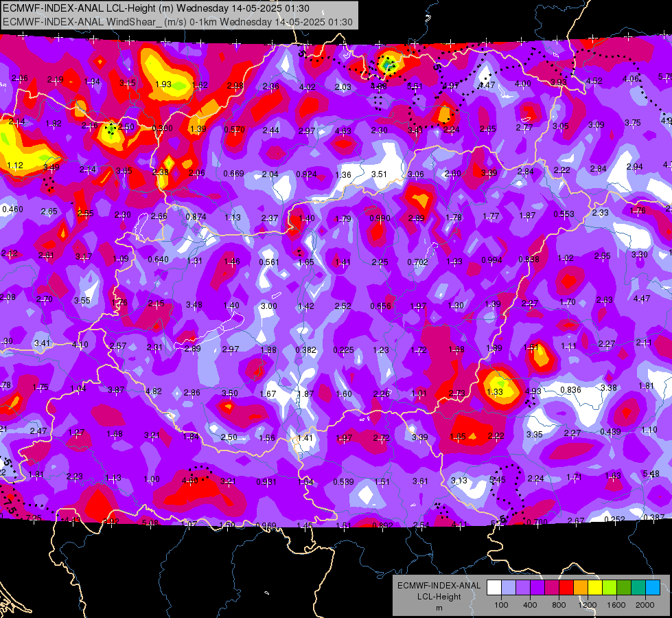Viewport: 672px width, 618px height.
Task: Select the red legend color swatch
Action: pyautogui.click(x=566, y=588)
